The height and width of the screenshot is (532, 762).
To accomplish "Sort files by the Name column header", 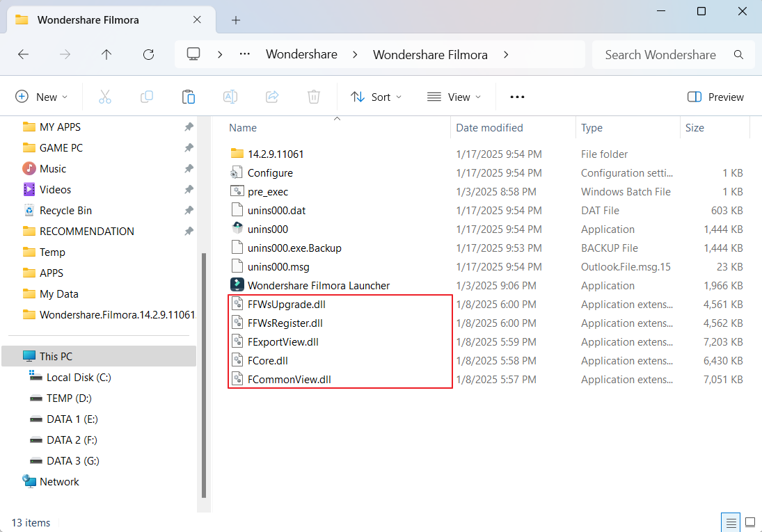I will point(243,128).
